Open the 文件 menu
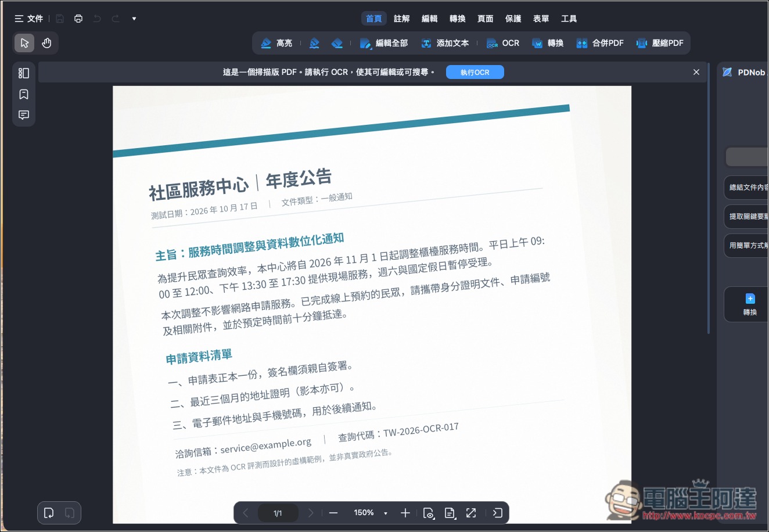769x532 pixels. coord(29,19)
